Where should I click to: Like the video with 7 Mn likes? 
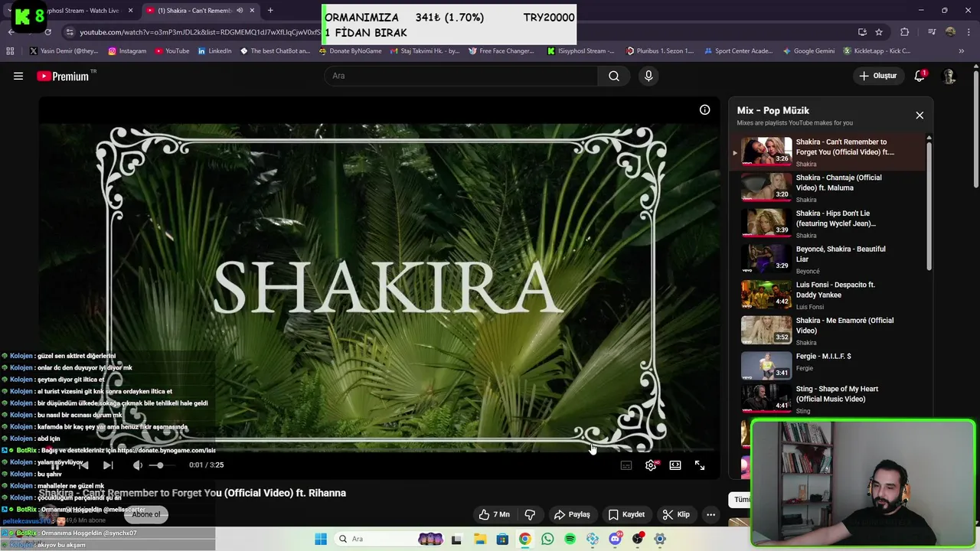click(x=494, y=514)
